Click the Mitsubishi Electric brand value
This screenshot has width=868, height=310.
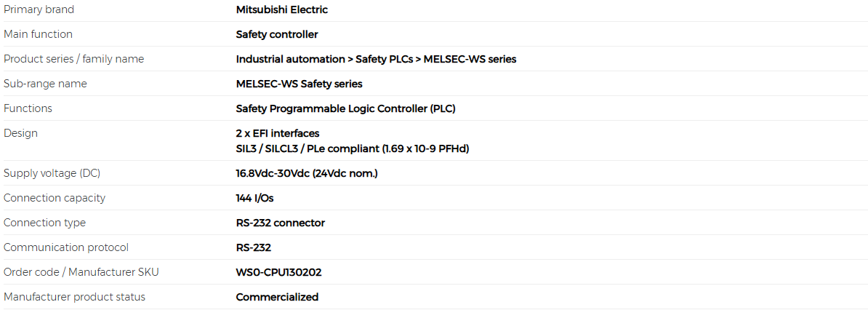coord(282,9)
